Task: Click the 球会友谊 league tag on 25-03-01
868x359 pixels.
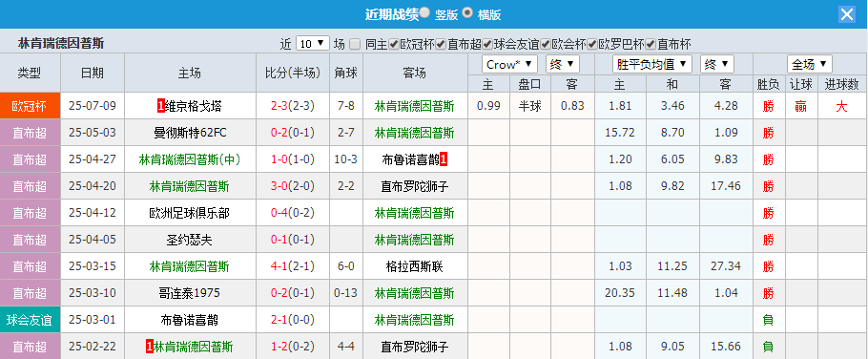Action: (x=30, y=320)
